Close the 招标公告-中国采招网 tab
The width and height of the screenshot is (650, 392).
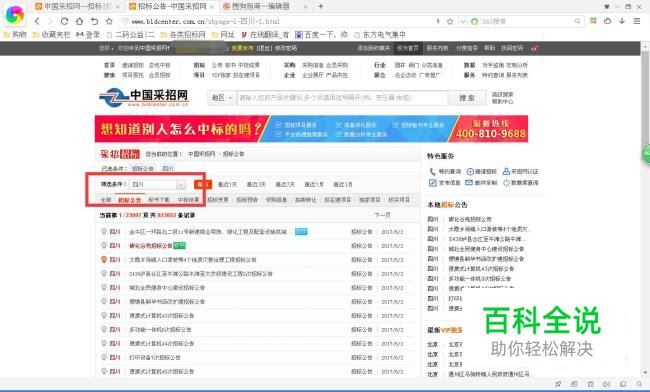pos(212,7)
